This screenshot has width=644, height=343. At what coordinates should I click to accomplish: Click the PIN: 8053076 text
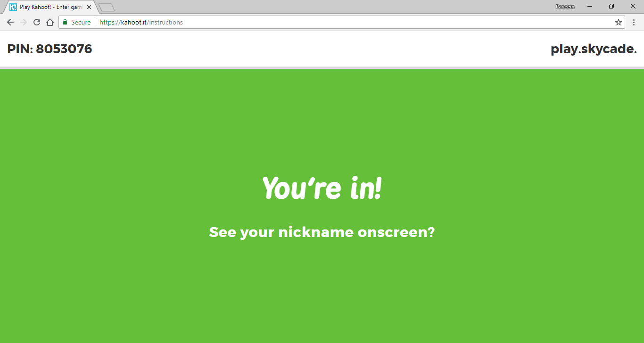pos(50,49)
